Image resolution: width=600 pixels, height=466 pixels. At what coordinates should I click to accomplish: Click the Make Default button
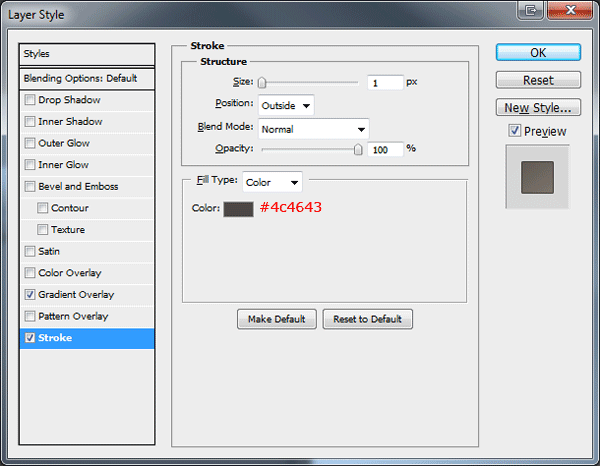277,319
